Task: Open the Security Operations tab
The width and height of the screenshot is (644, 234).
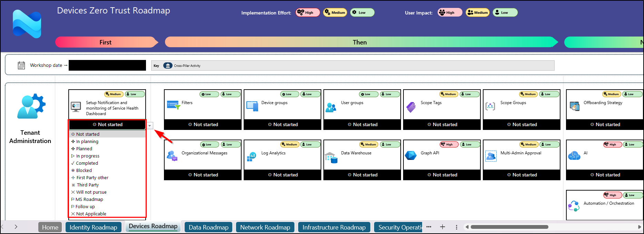Action: pyautogui.click(x=398, y=227)
